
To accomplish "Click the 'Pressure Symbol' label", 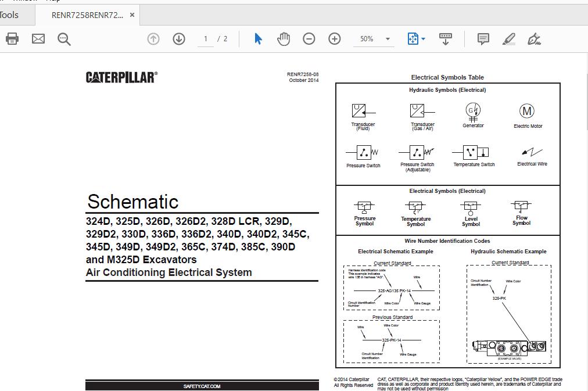I will point(364,221).
